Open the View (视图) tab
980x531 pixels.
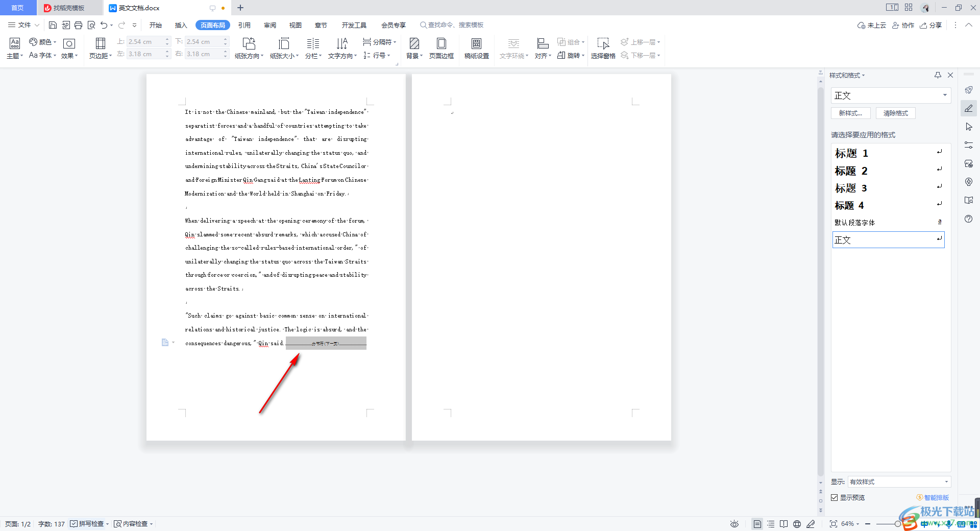click(296, 25)
